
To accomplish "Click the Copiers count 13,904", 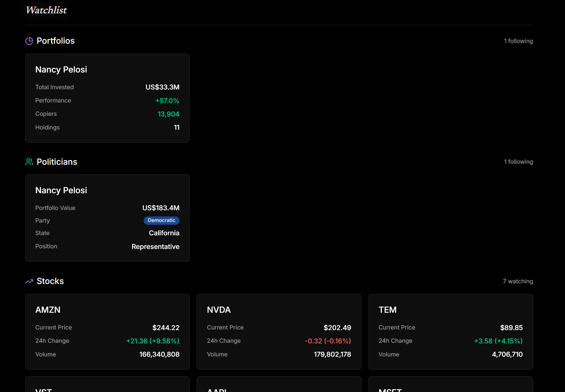I will 168,114.
